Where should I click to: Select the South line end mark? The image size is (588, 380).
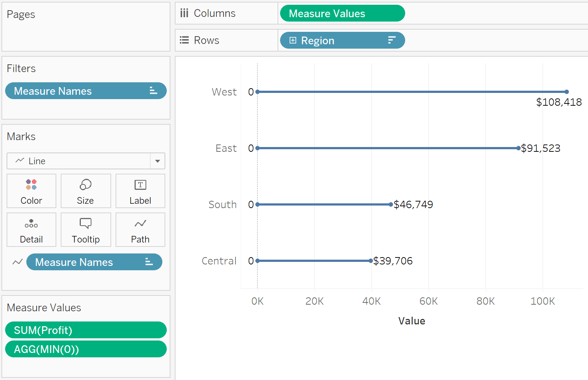[391, 204]
